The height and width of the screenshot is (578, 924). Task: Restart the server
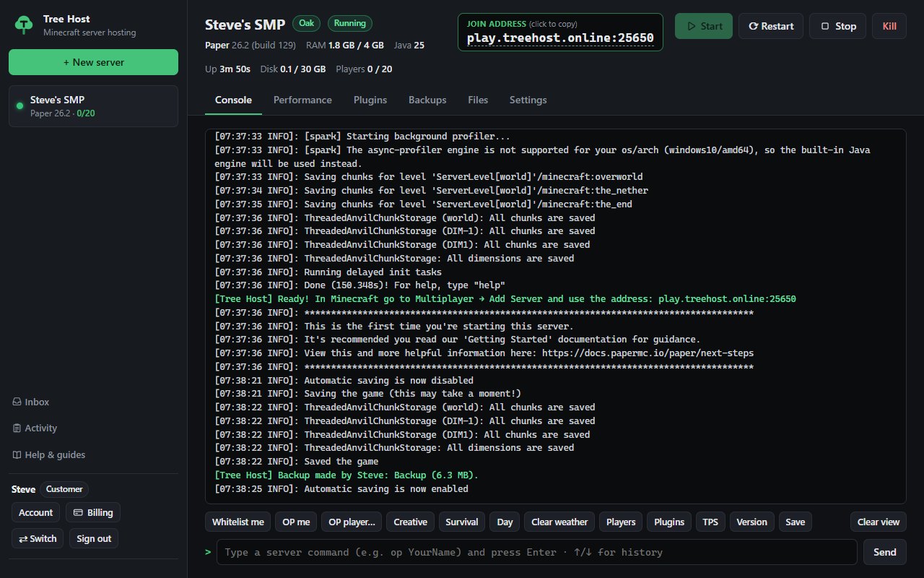click(x=771, y=26)
